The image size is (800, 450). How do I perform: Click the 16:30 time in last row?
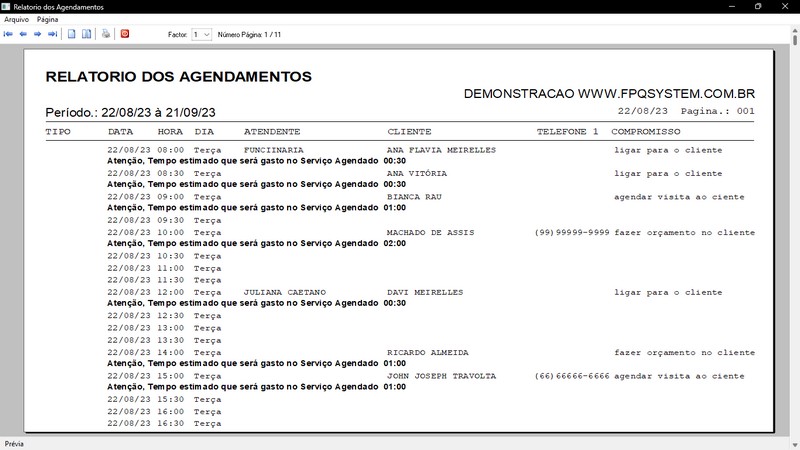click(170, 423)
